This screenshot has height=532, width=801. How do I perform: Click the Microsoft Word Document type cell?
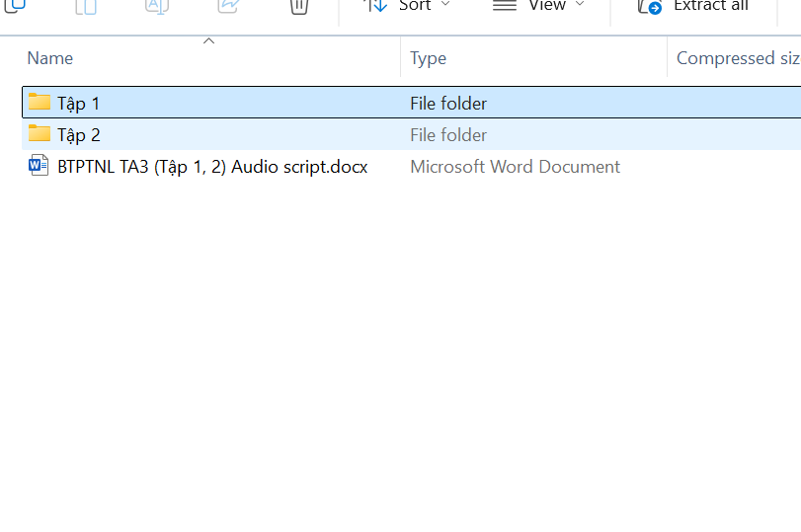tap(515, 167)
